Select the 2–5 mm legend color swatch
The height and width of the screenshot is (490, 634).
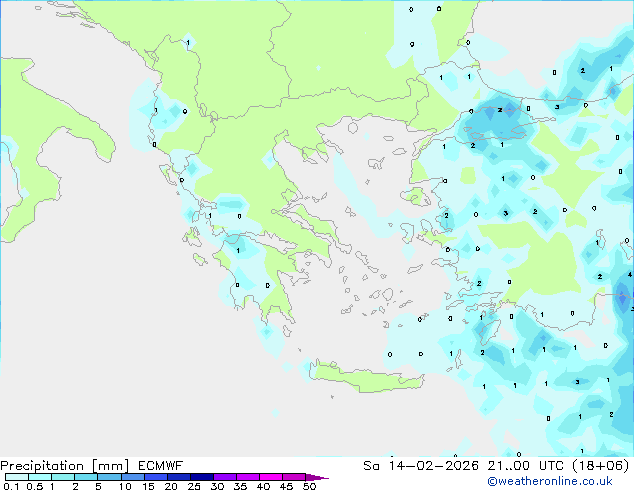(x=86, y=477)
